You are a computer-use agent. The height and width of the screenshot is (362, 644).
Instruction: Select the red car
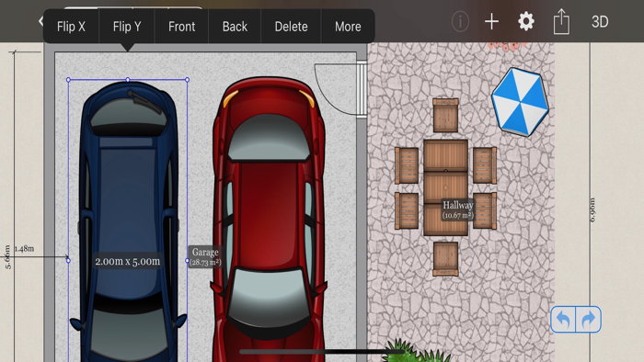pyautogui.click(x=269, y=220)
